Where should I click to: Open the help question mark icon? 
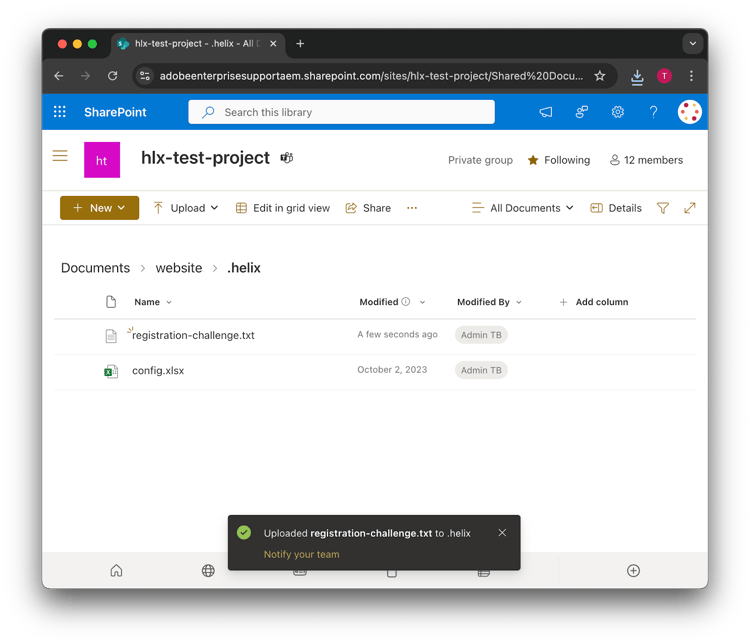pyautogui.click(x=653, y=112)
